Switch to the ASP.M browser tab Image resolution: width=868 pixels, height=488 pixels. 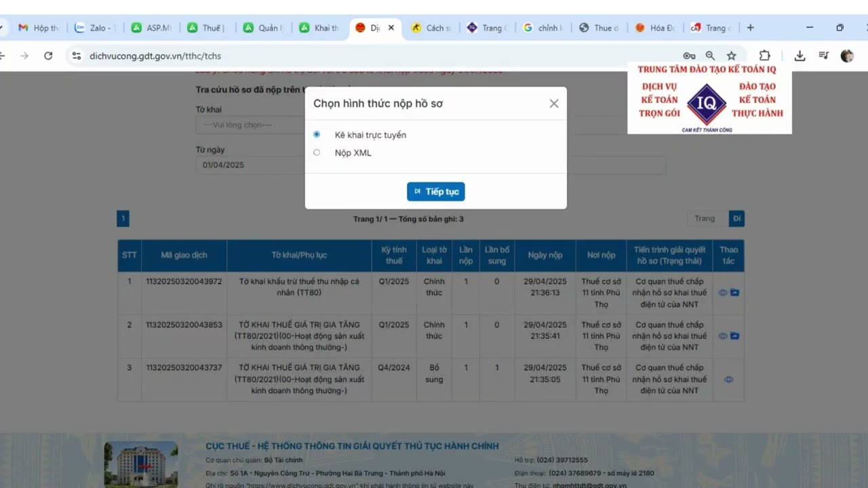coord(151,28)
